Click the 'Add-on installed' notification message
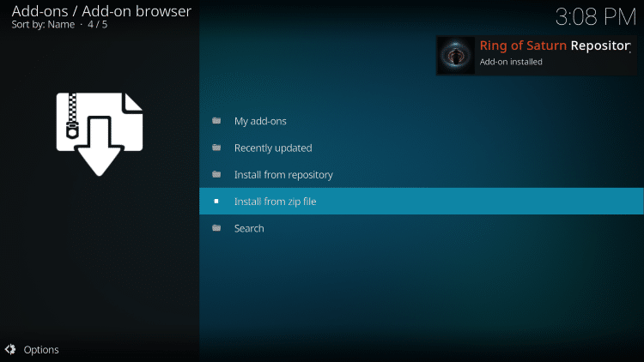 511,62
